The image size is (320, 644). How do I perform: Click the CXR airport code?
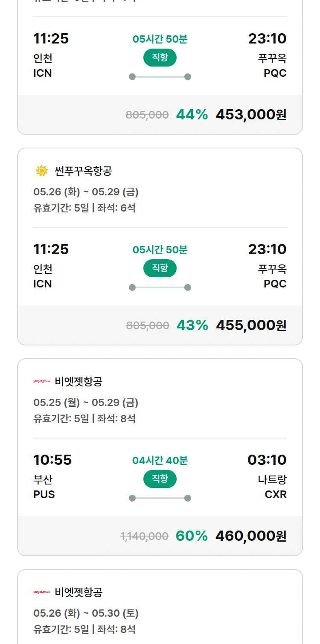pyautogui.click(x=276, y=495)
